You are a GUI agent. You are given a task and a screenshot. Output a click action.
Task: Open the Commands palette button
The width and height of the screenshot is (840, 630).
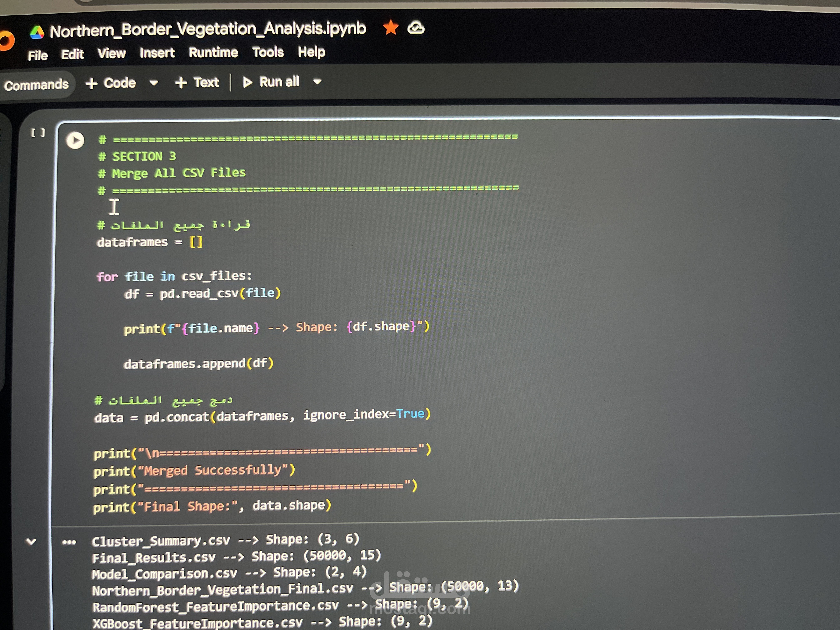tap(36, 85)
